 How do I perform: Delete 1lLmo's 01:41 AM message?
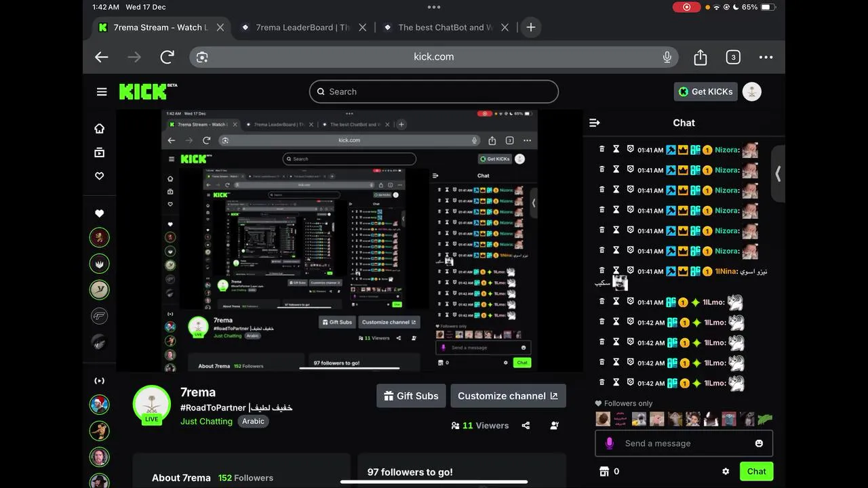click(601, 302)
